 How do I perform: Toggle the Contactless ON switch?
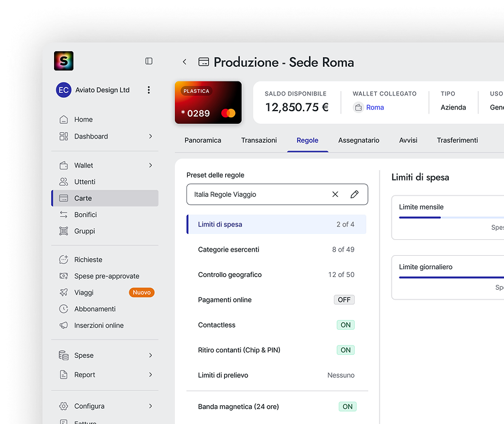pyautogui.click(x=346, y=325)
